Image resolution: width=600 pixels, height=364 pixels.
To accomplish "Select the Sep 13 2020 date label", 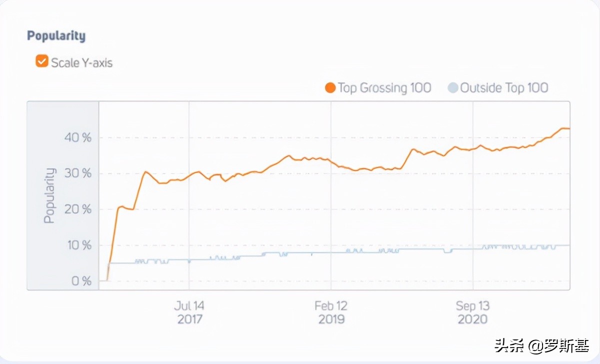I will click(472, 312).
